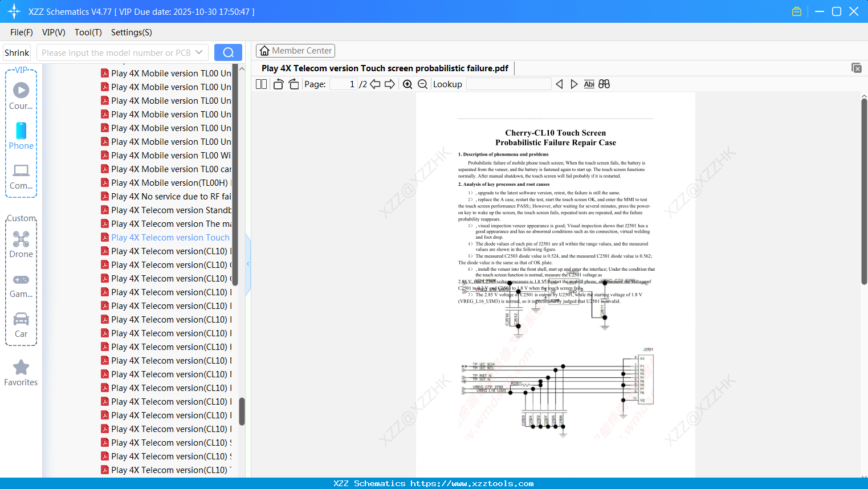Click the file list vertical scrollbar thumb
Screen dimensions: 868x489
pyautogui.click(x=242, y=411)
